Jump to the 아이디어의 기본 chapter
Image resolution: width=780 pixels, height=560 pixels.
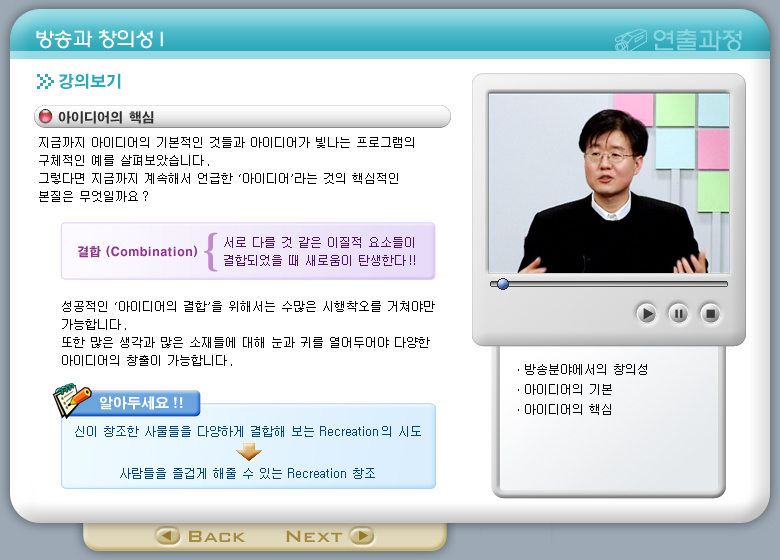pos(567,389)
